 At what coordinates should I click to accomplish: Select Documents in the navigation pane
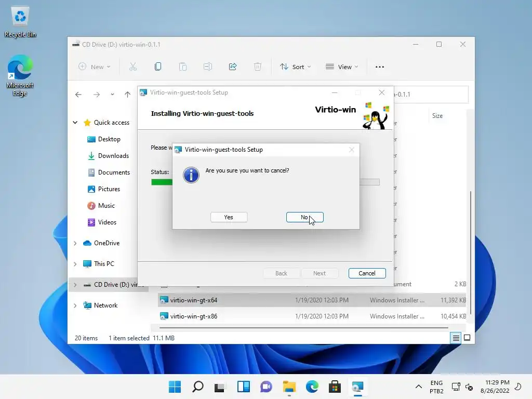(109, 172)
